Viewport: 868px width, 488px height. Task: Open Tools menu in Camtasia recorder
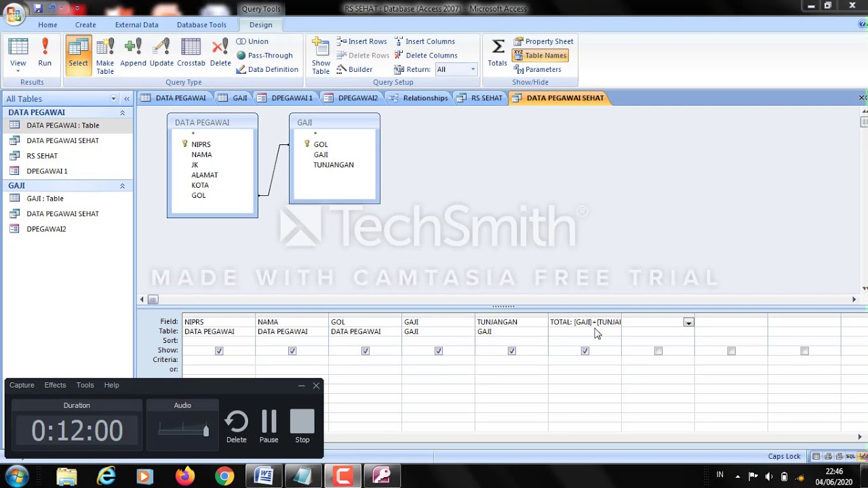[x=85, y=385]
